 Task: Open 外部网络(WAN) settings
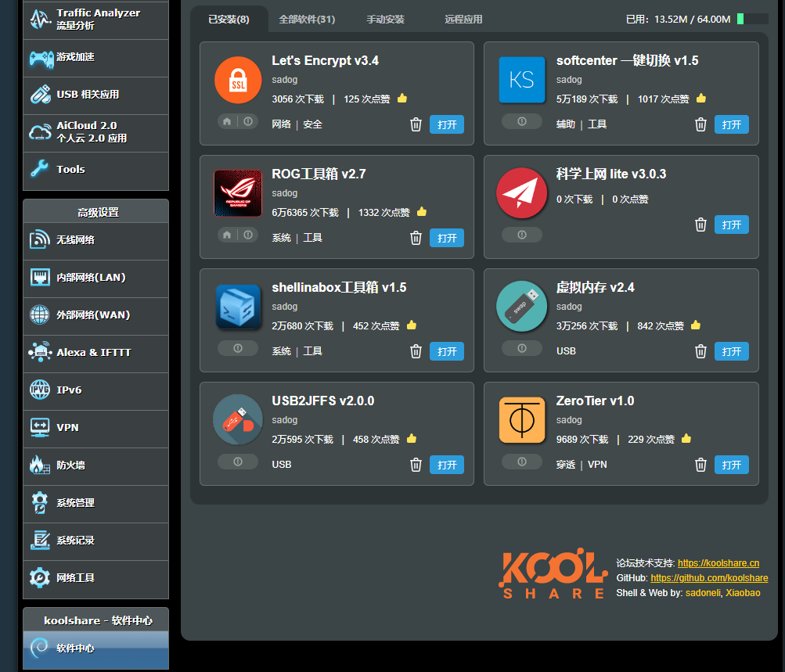95,316
